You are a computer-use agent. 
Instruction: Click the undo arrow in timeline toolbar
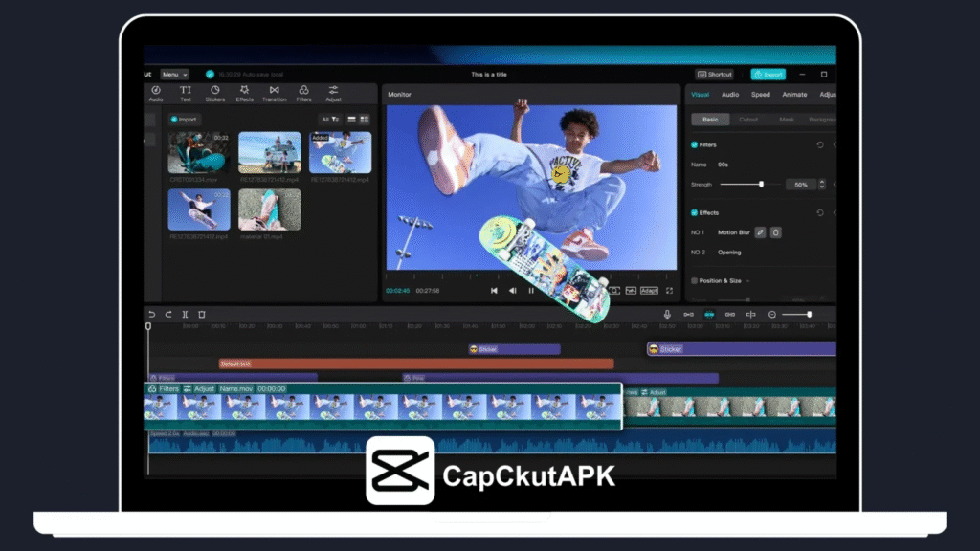(x=151, y=315)
